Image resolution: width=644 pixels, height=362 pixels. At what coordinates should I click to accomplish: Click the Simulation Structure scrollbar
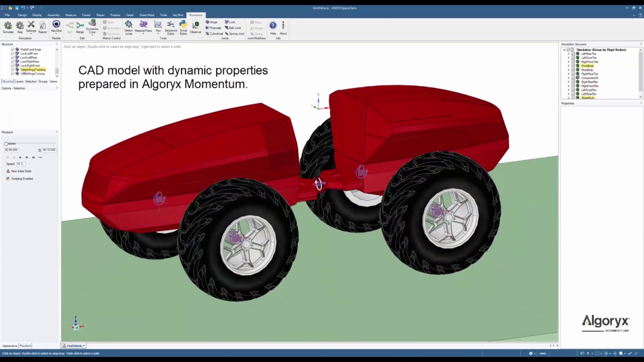click(x=641, y=73)
